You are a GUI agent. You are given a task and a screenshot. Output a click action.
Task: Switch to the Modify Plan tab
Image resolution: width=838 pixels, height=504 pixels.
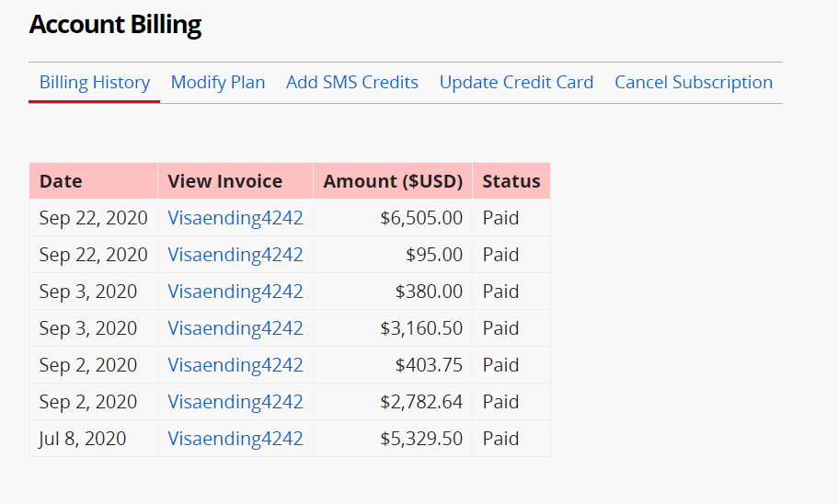(x=217, y=82)
